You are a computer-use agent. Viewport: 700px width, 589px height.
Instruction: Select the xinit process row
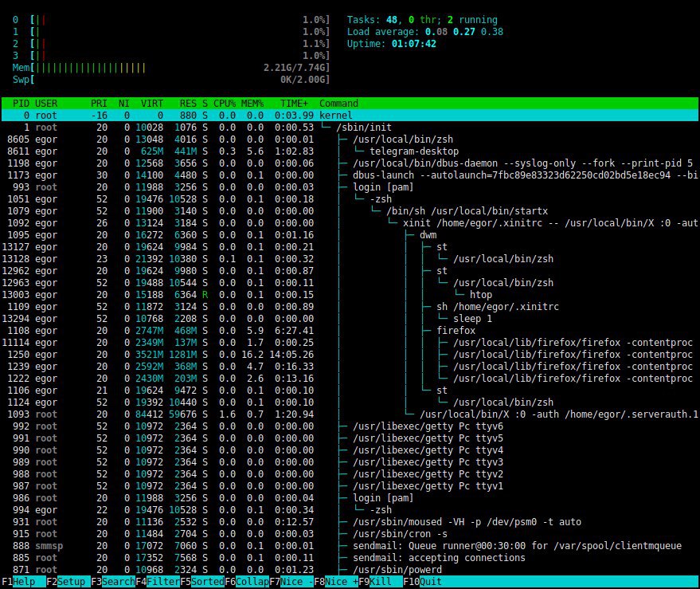tap(350, 223)
